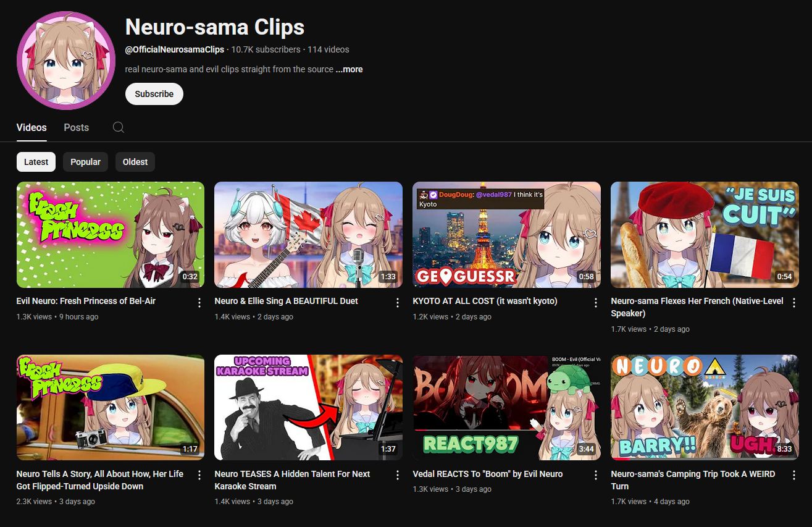Open the GeoGuessr Kyoto thumbnail
Screen dimensions: 812x527
click(506, 235)
